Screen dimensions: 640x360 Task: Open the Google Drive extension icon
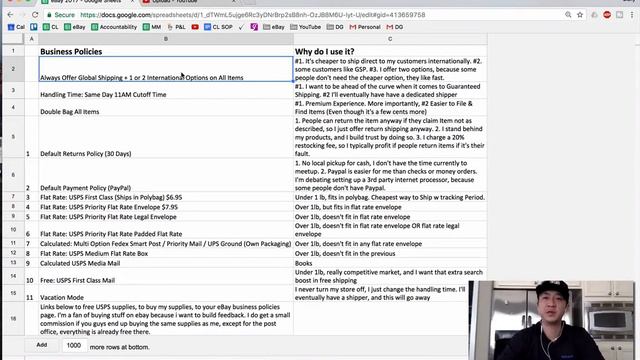pos(594,15)
